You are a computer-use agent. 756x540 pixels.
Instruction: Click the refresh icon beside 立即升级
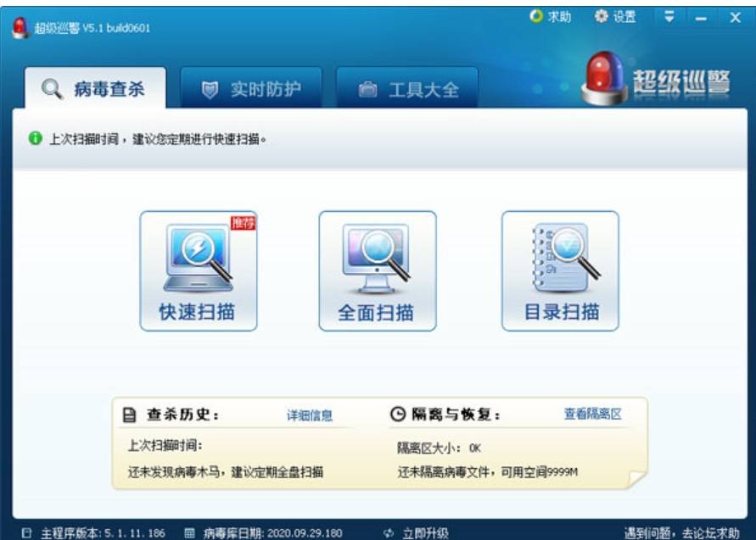pyautogui.click(x=389, y=533)
